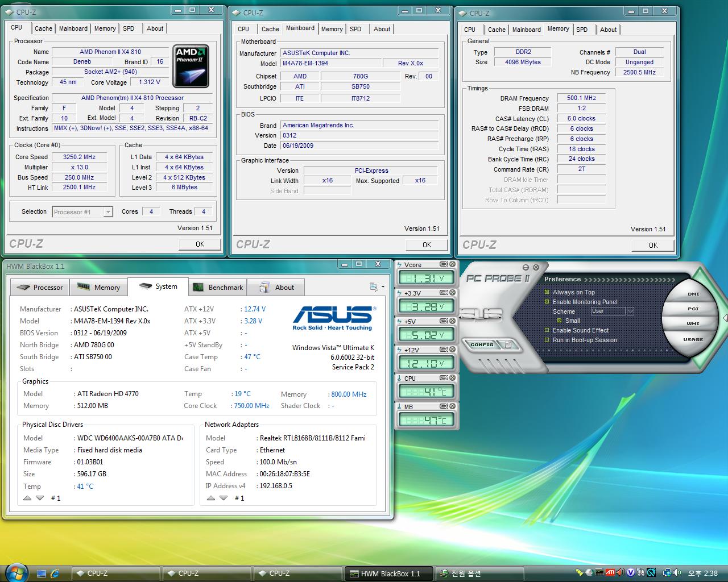The image size is (728, 582).
Task: Switch to Processor tab in HWM BlackBox
Action: point(40,287)
